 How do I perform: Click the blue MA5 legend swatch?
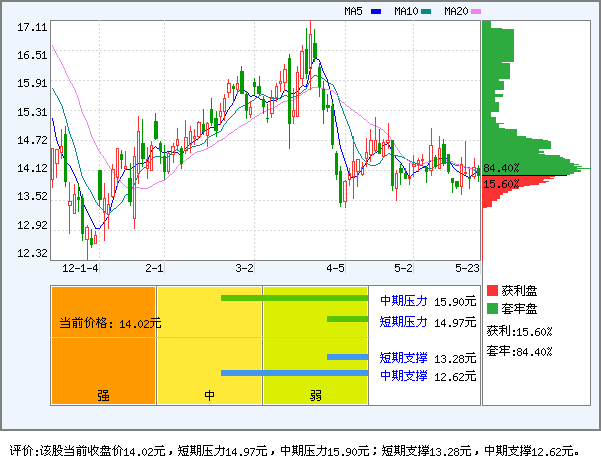point(376,12)
